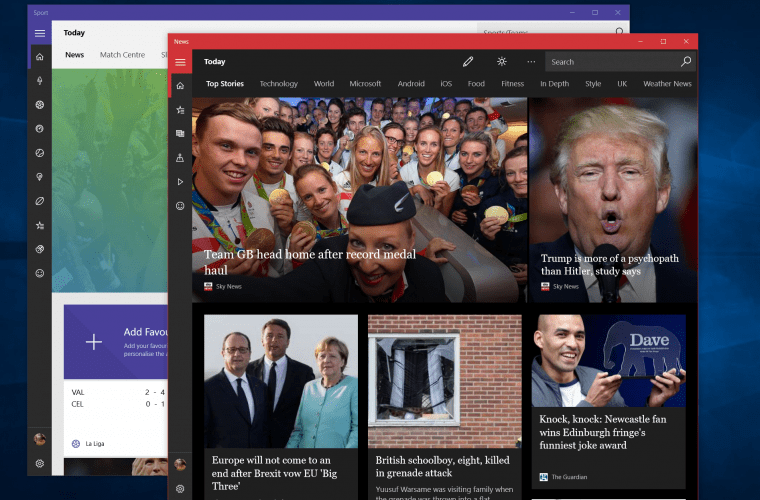
Task: Click the magnifier search icon in News
Action: 686,62
